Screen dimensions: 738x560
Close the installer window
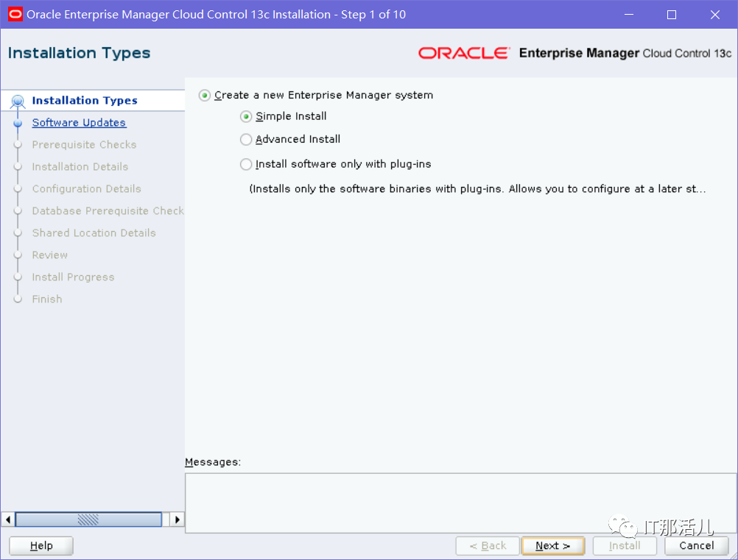(715, 15)
